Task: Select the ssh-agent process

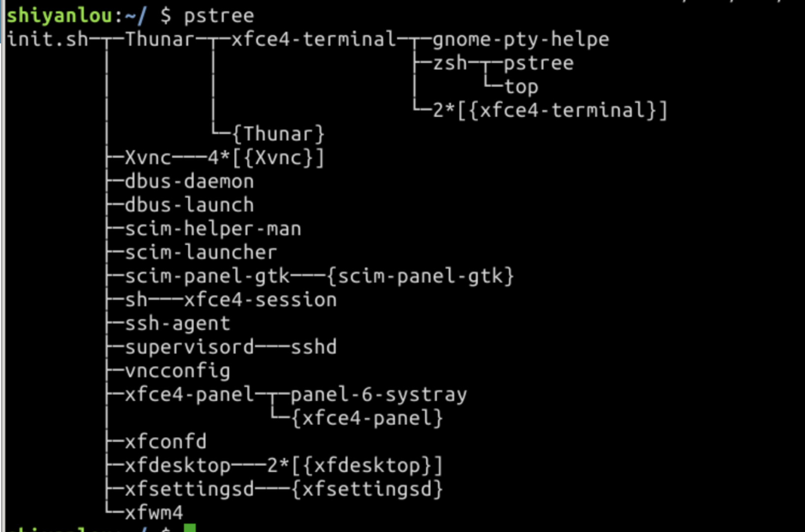Action: (177, 324)
